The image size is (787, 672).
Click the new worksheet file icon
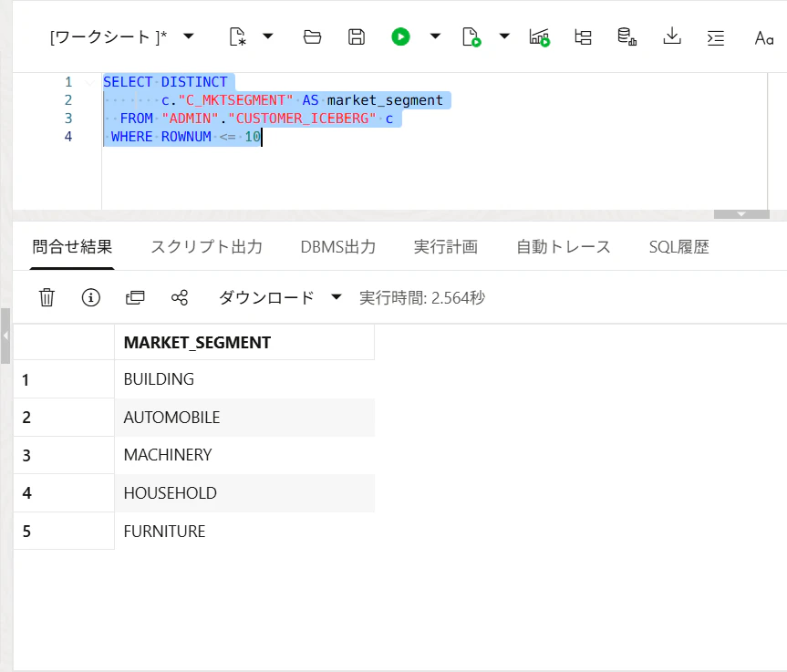point(237,36)
